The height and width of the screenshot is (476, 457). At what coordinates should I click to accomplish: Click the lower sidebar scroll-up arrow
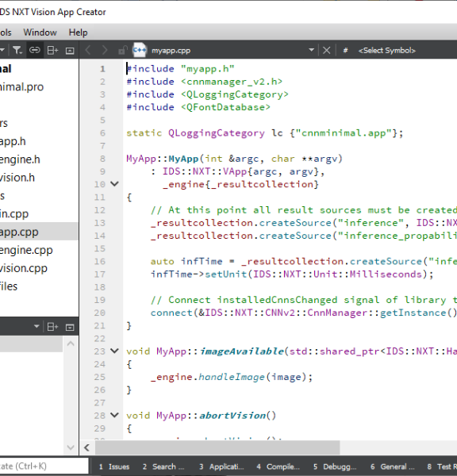[x=71, y=344]
